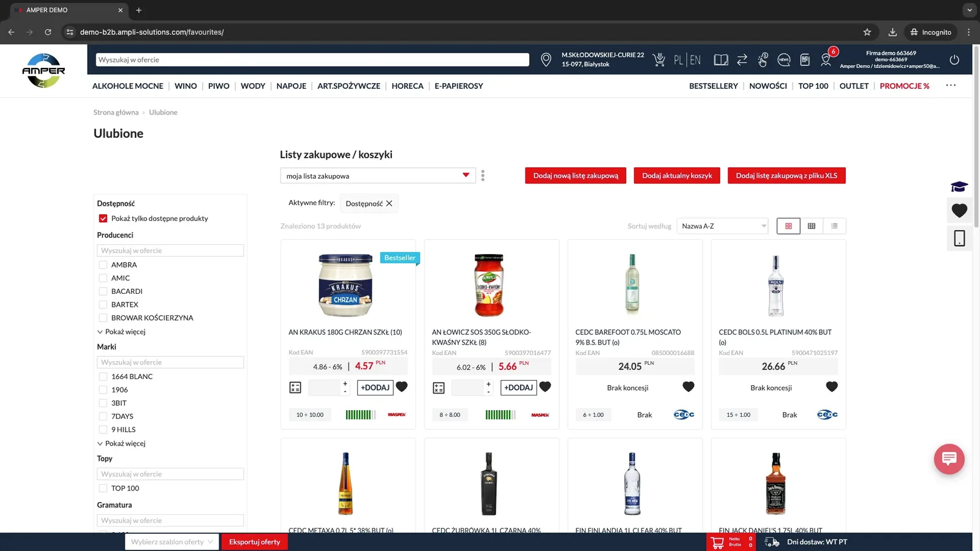Go to PROMOCJE % section

tap(904, 86)
